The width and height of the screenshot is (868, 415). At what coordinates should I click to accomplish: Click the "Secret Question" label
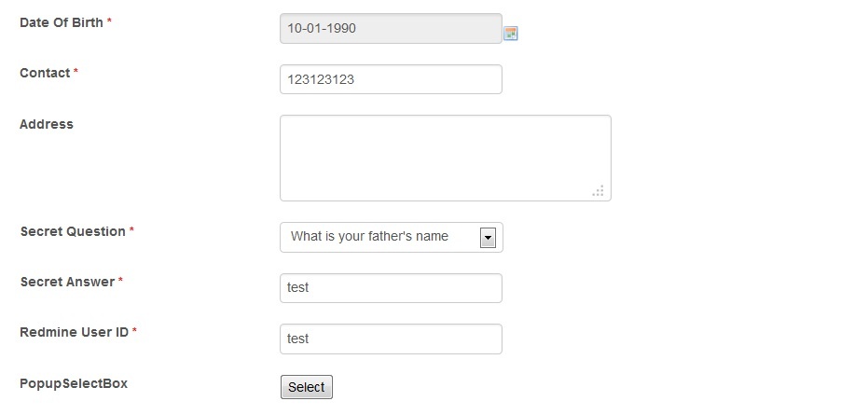point(73,231)
